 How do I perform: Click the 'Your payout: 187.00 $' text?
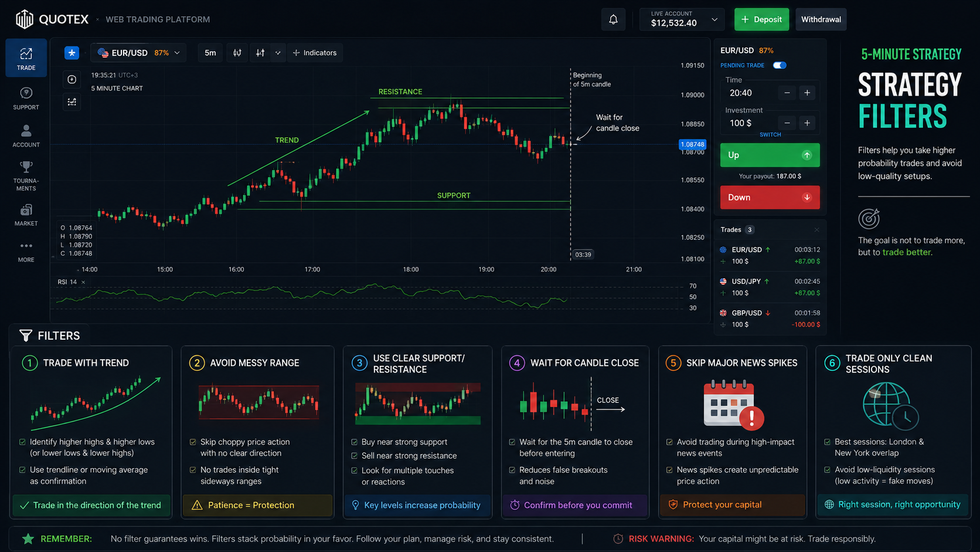coord(770,176)
